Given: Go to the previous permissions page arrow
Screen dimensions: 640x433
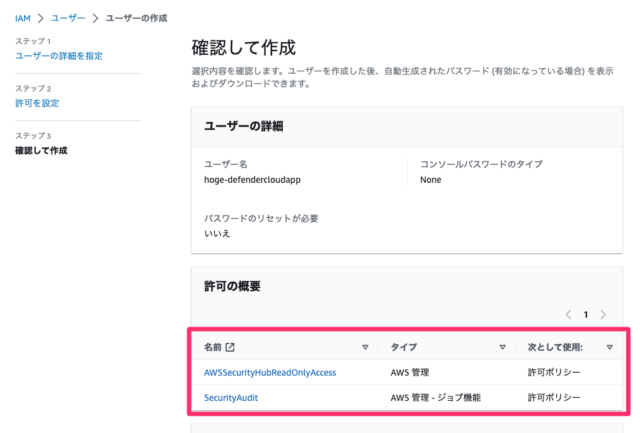Looking at the screenshot, I should (x=568, y=314).
